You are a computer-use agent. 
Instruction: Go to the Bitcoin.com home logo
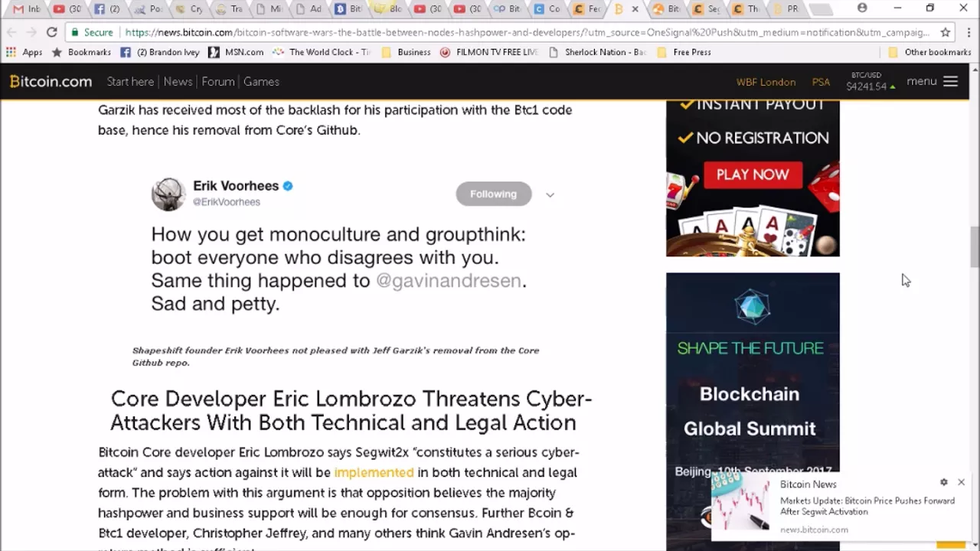pyautogui.click(x=51, y=81)
